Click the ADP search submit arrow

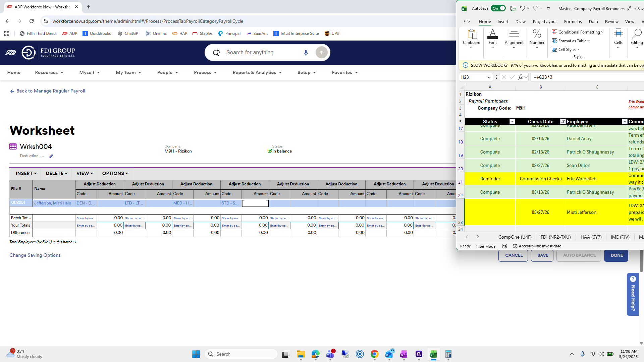321,53
